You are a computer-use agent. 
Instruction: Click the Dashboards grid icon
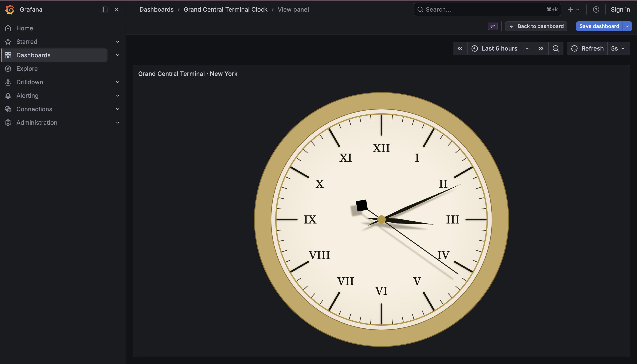click(8, 55)
